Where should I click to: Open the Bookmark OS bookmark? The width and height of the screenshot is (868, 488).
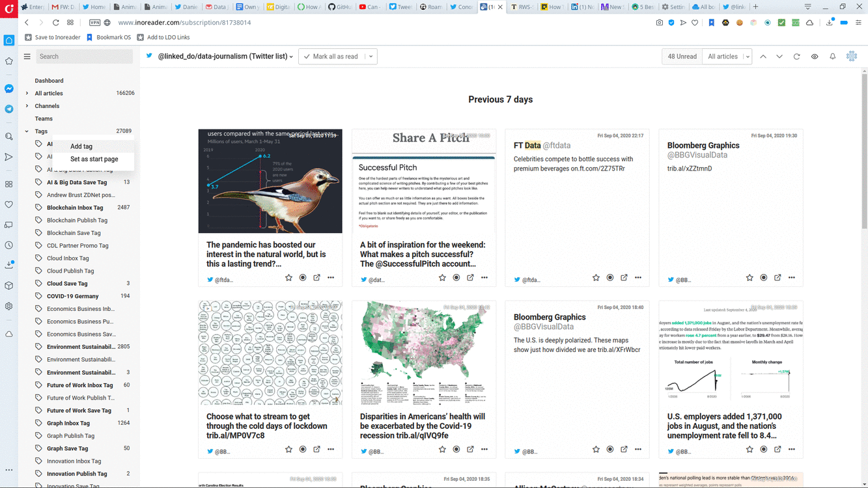click(x=108, y=38)
